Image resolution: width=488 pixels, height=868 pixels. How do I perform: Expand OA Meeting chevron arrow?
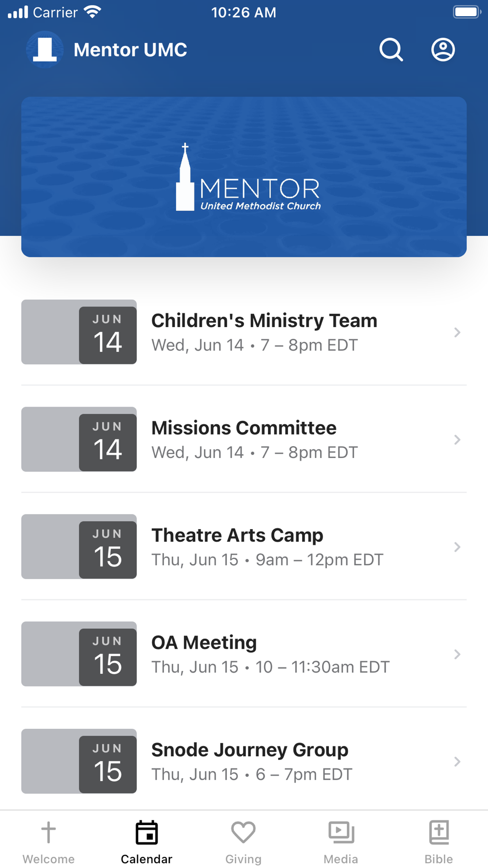(457, 655)
